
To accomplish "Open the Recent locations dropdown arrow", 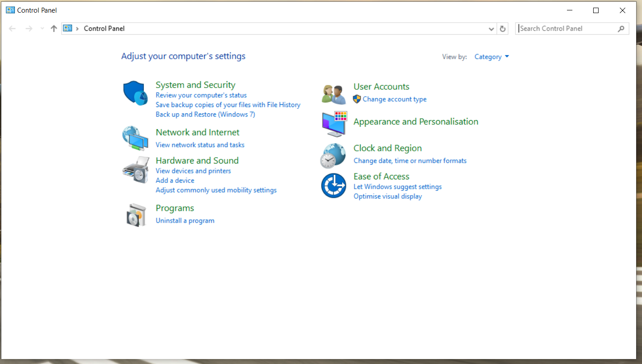I will coord(42,28).
